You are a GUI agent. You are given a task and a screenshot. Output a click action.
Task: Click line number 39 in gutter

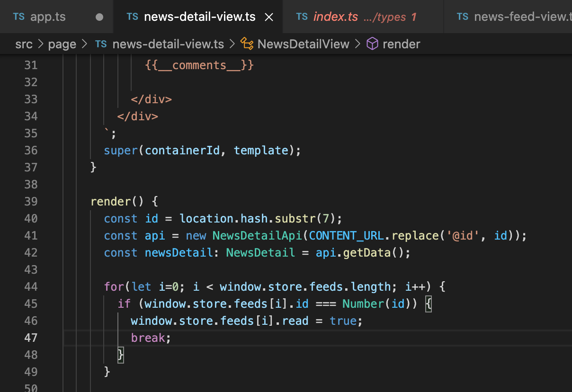(31, 201)
